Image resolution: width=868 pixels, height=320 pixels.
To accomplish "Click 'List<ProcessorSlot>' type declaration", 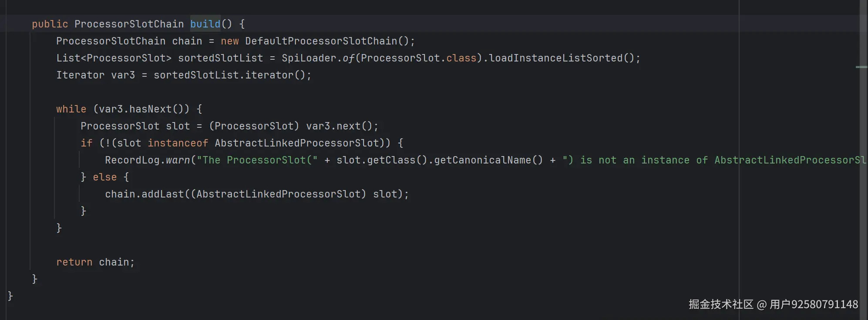I will pos(114,58).
